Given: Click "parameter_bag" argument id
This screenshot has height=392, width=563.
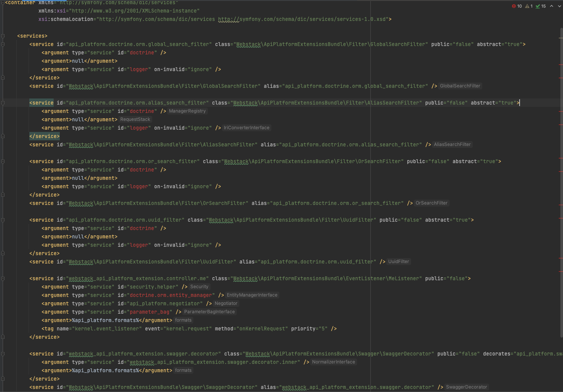Looking at the screenshot, I should pyautogui.click(x=150, y=312).
